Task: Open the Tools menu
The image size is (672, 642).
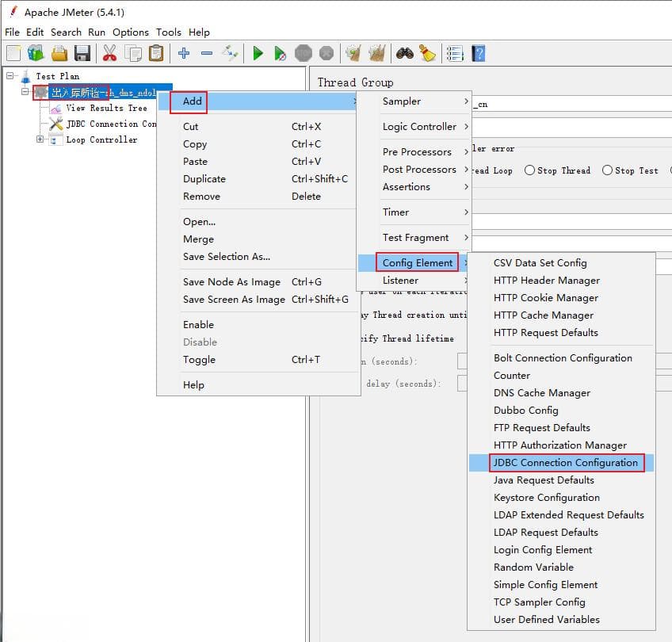Action: coord(169,32)
